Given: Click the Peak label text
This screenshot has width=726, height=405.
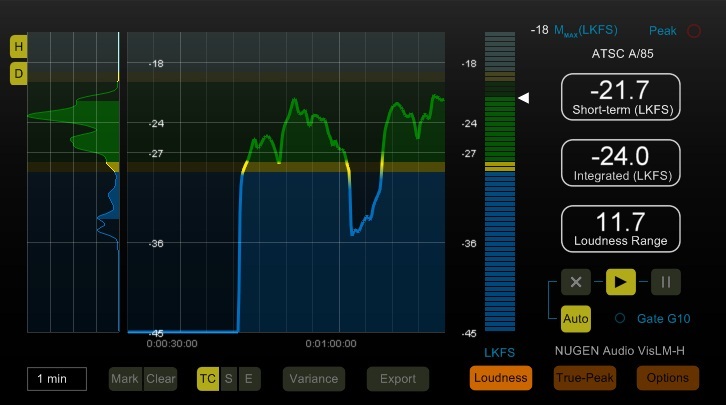Looking at the screenshot, I should tap(663, 31).
